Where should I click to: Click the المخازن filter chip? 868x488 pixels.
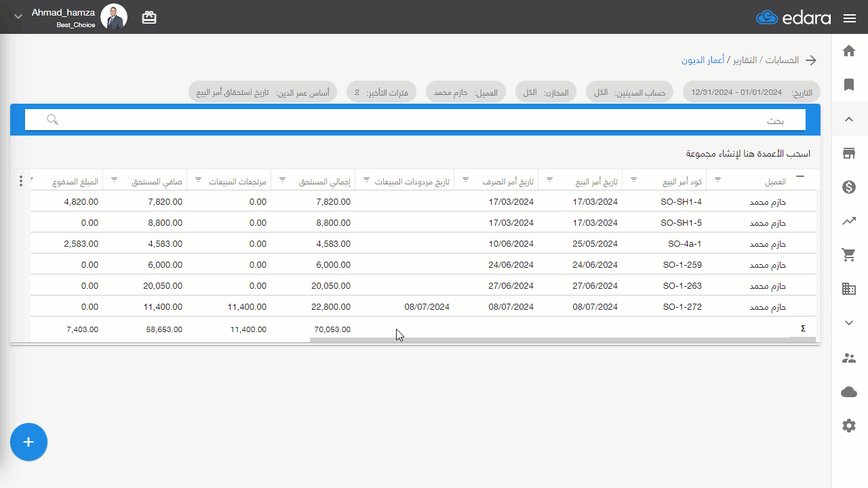pyautogui.click(x=546, y=92)
